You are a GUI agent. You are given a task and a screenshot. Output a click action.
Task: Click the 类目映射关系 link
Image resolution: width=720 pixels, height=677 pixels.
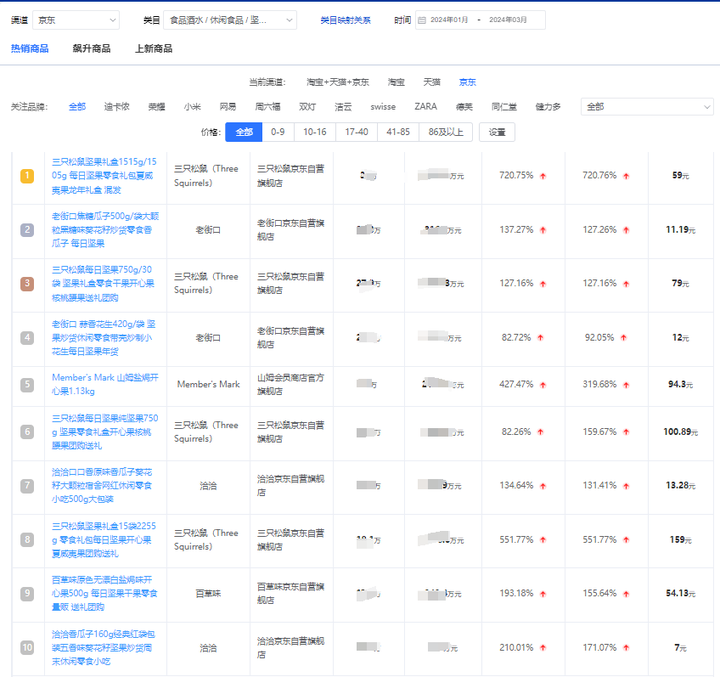pos(345,20)
